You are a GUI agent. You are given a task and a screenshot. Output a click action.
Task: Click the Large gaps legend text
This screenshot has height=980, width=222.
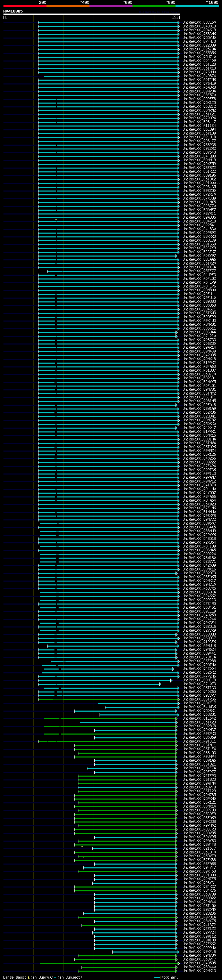tap(43, 977)
